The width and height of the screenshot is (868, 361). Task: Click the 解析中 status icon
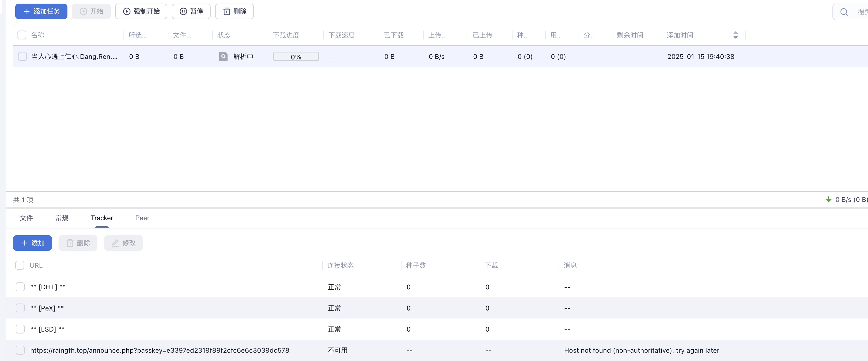[223, 56]
